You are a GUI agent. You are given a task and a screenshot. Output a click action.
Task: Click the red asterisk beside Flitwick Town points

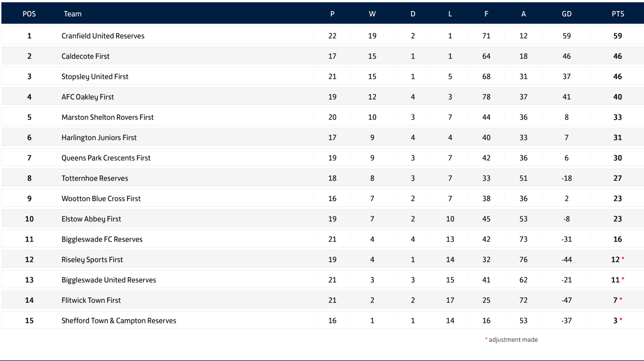click(621, 299)
